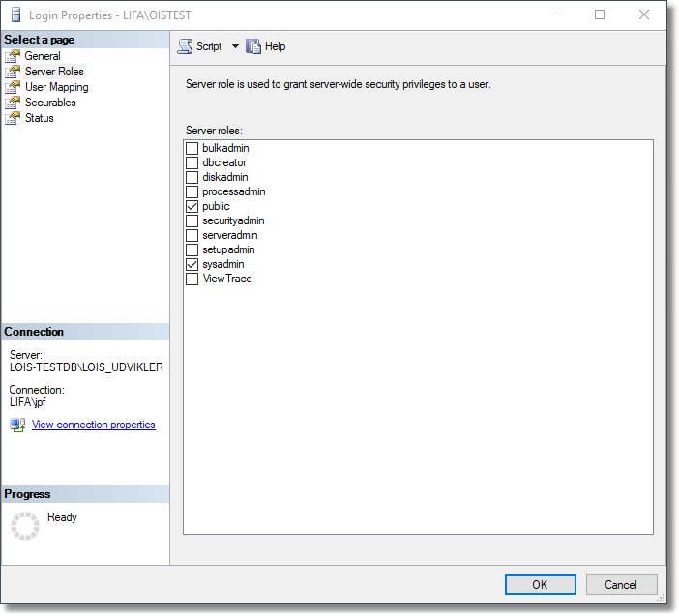Open View connection properties link

pyautogui.click(x=93, y=425)
